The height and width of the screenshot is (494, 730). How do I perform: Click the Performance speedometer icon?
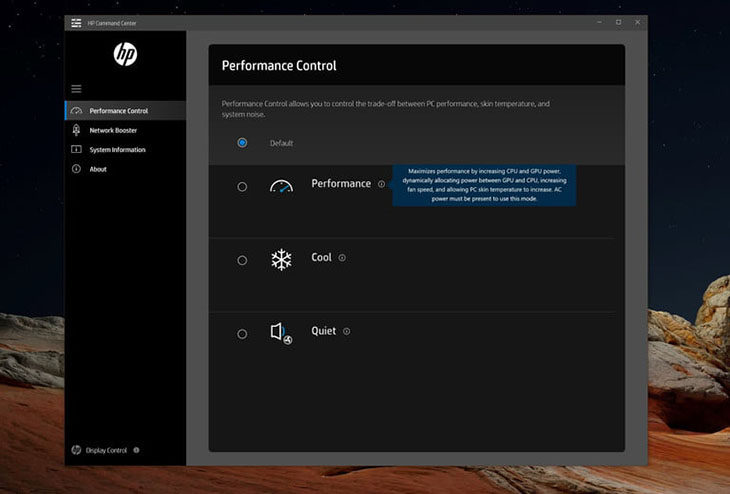click(x=281, y=186)
